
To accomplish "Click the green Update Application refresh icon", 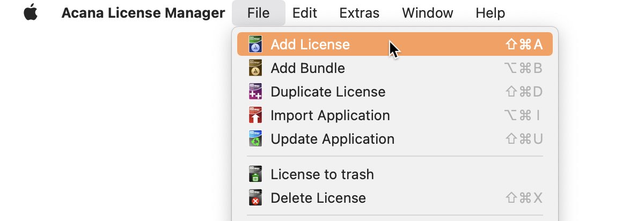I will click(x=255, y=139).
